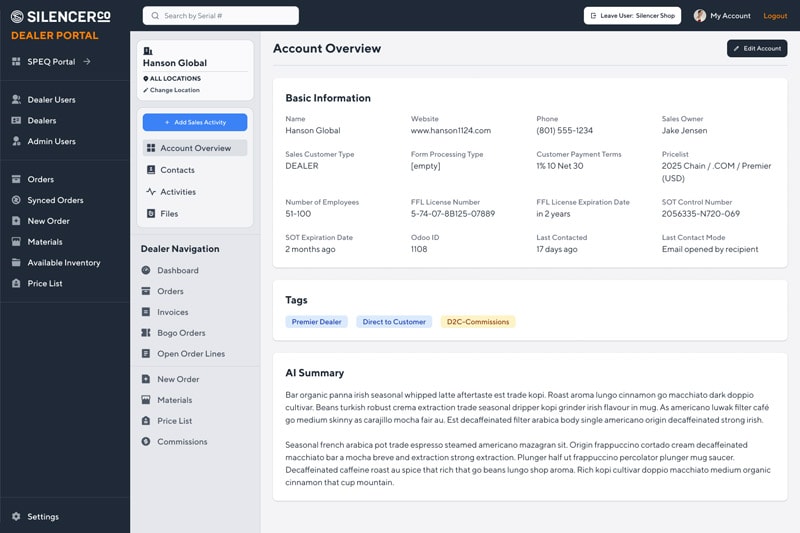The height and width of the screenshot is (533, 800).
Task: Open SPEQ Portal via the arrow
Action: click(x=87, y=62)
